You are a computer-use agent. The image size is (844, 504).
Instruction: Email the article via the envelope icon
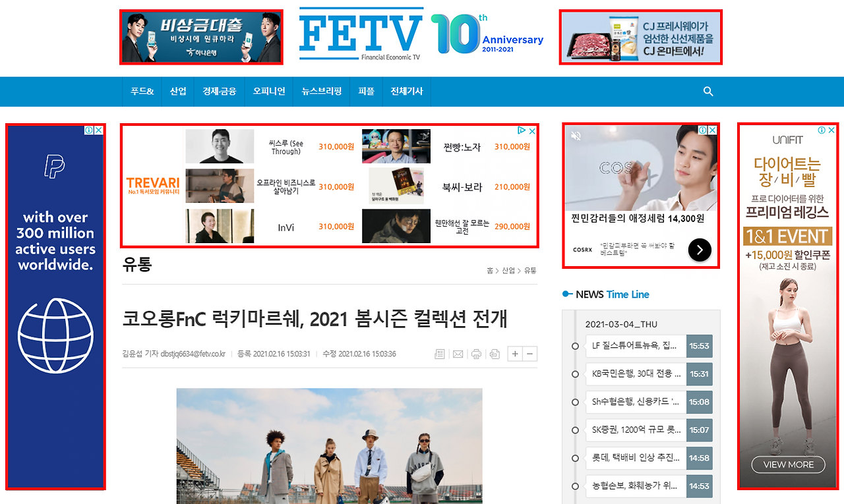458,354
